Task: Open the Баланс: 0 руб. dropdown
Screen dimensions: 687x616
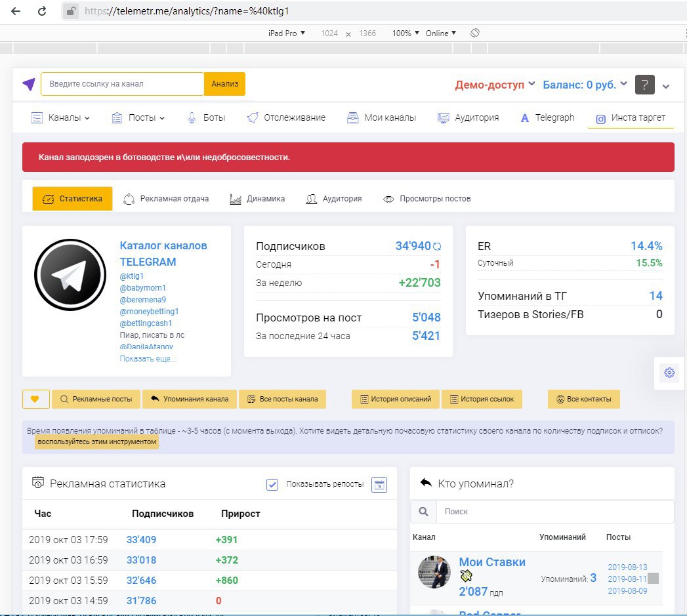Action: pyautogui.click(x=585, y=85)
